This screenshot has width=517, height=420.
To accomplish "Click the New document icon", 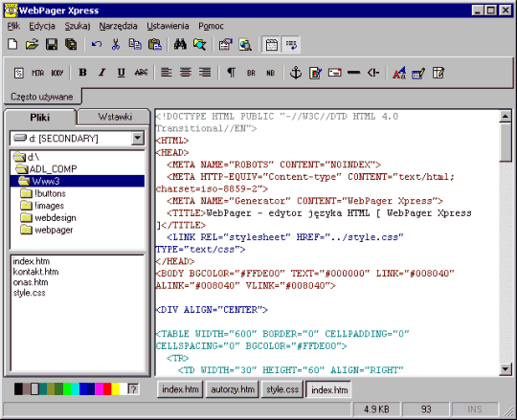I will click(12, 44).
